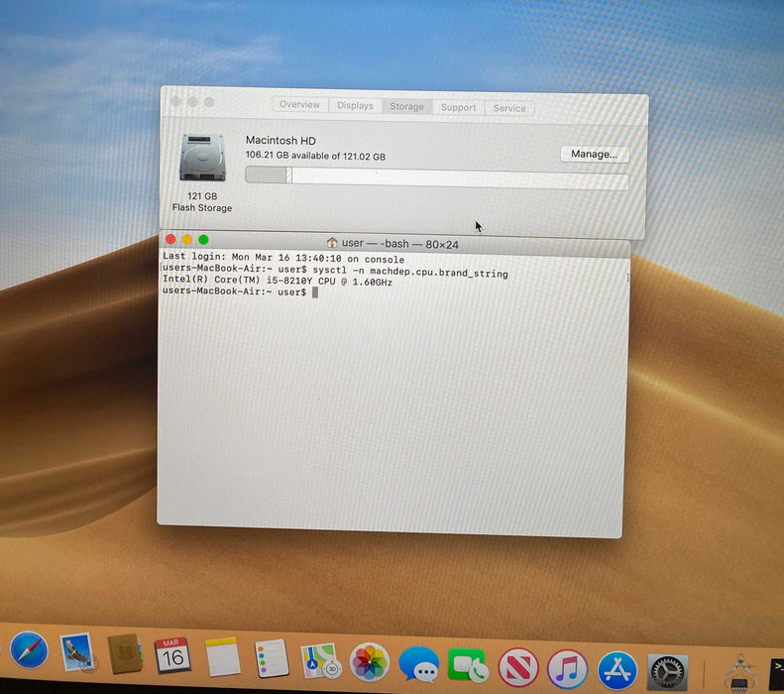Select the Storage tab
The image size is (784, 694).
(x=407, y=106)
